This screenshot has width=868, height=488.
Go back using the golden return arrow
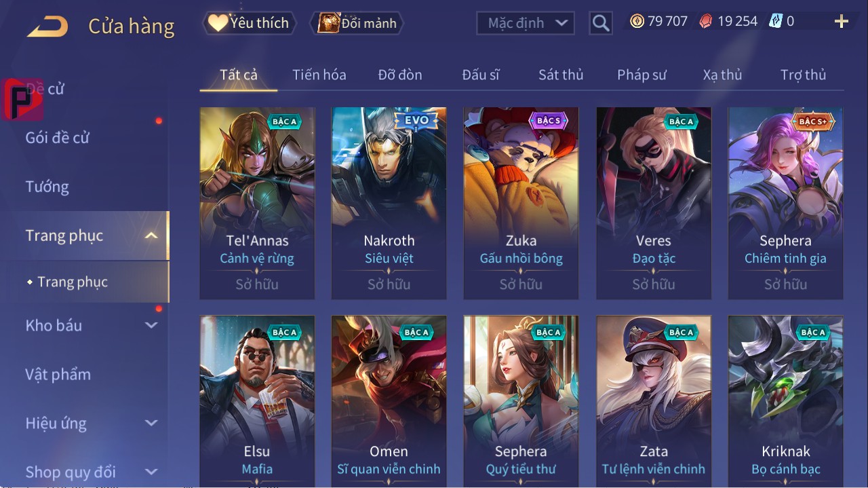[x=47, y=27]
